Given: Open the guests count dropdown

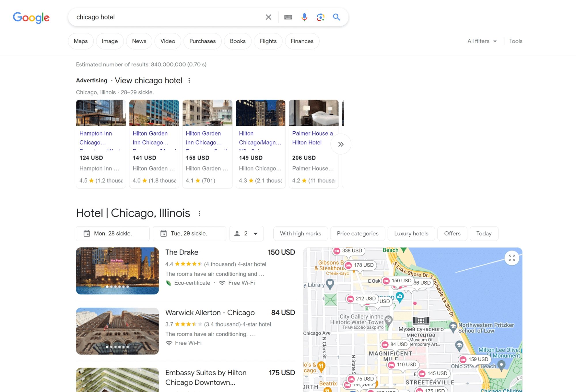Looking at the screenshot, I should (x=246, y=233).
